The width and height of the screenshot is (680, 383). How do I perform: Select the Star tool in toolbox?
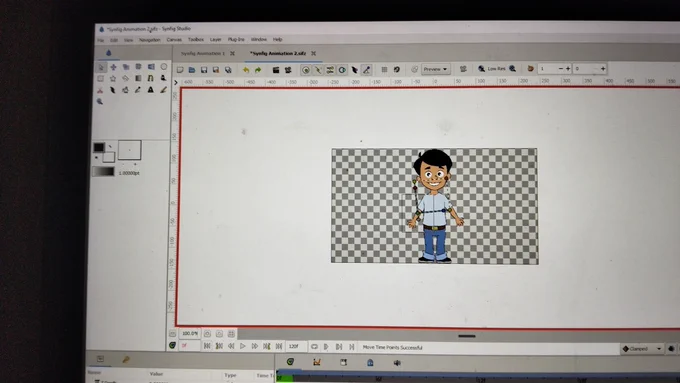113,79
